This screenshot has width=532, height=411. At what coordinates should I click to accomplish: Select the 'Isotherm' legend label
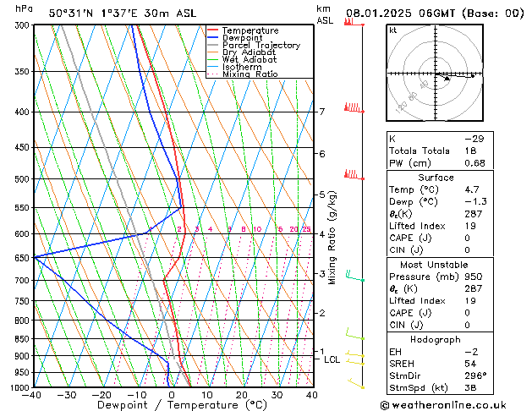tap(242, 67)
